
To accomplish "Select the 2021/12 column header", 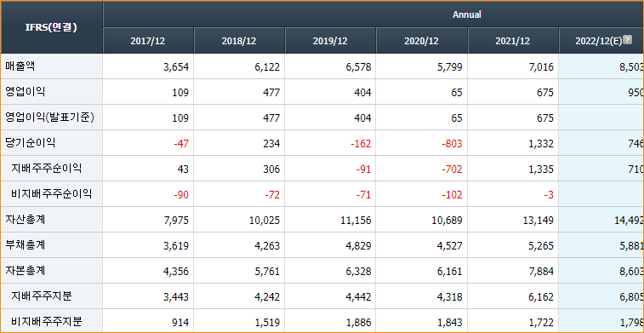I will 513,41.
